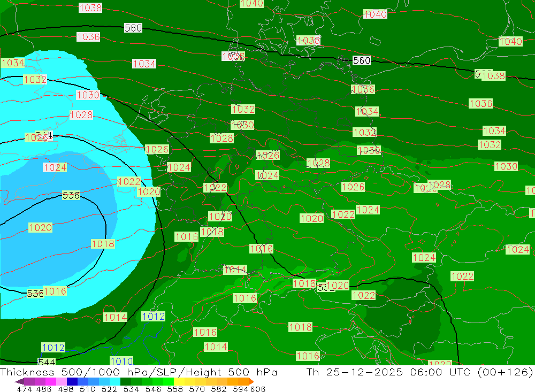Click the legend value '570'
This screenshot has height=392, width=535.
coord(196,389)
